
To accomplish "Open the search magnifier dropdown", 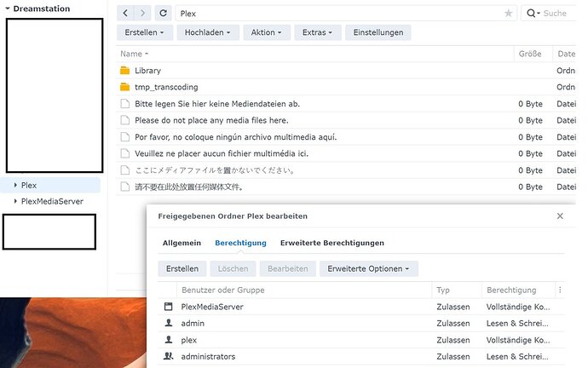I will coord(533,13).
